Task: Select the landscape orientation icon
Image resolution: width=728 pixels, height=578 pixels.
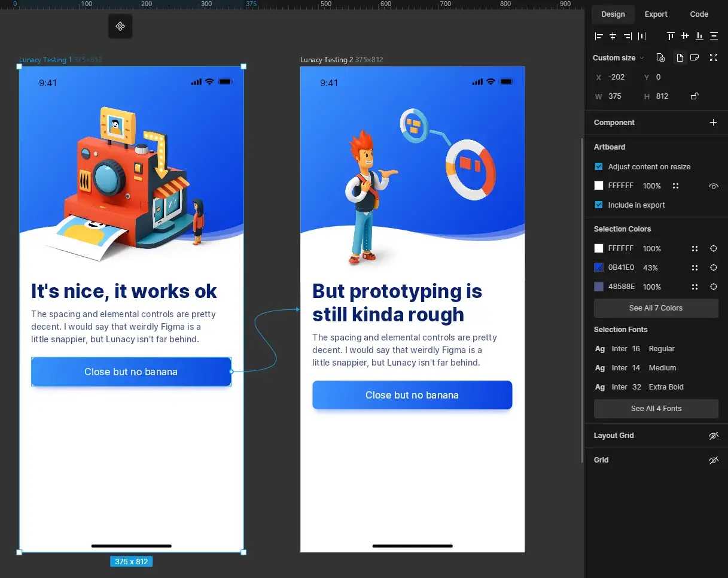Action: (695, 58)
